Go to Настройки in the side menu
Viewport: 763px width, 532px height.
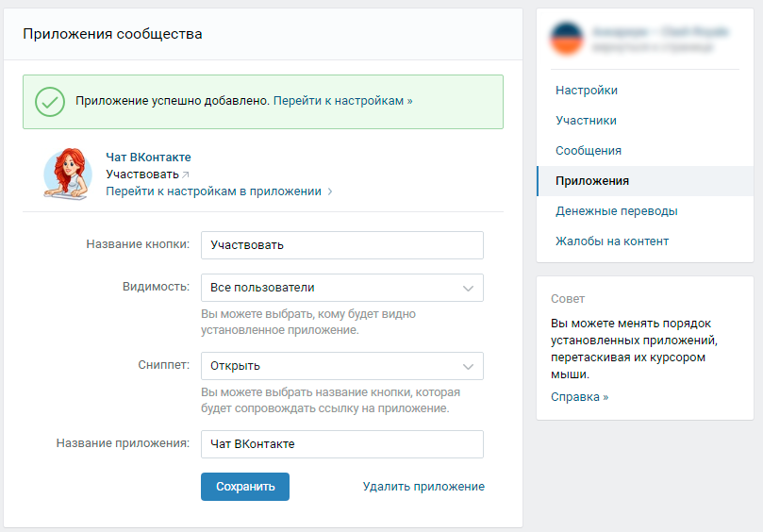pos(587,91)
